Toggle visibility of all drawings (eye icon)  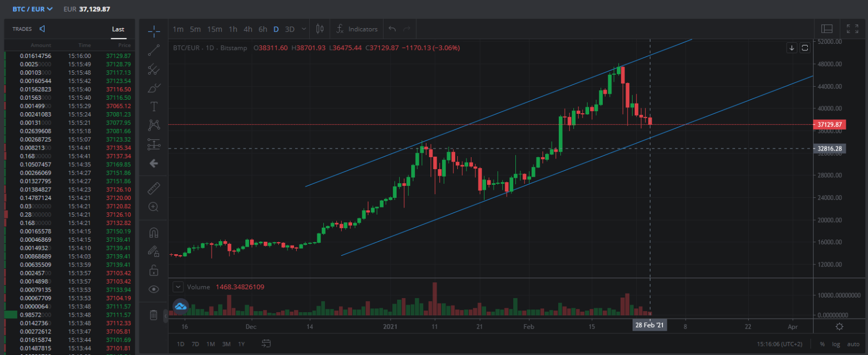pos(154,289)
